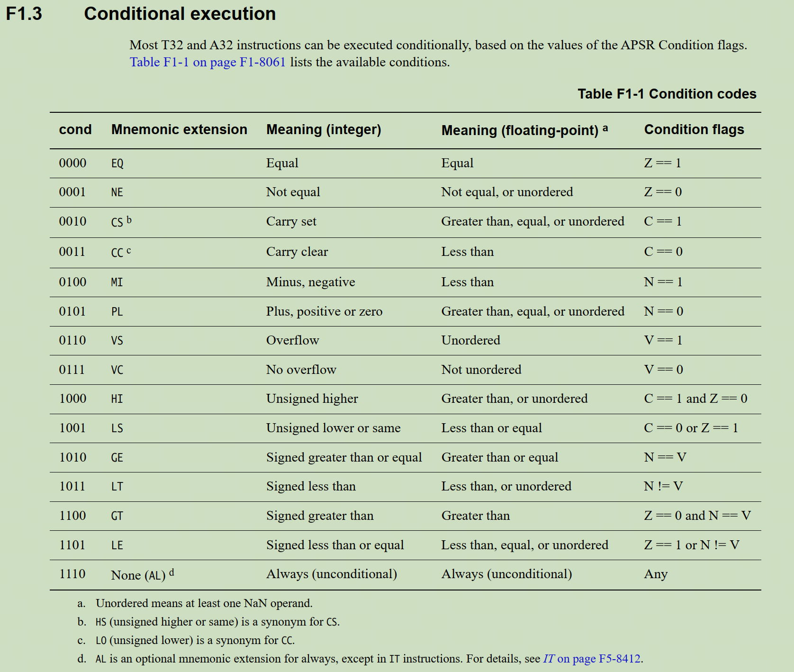Click the Signed greater than or equal cell
The height and width of the screenshot is (672, 794).
tap(344, 457)
